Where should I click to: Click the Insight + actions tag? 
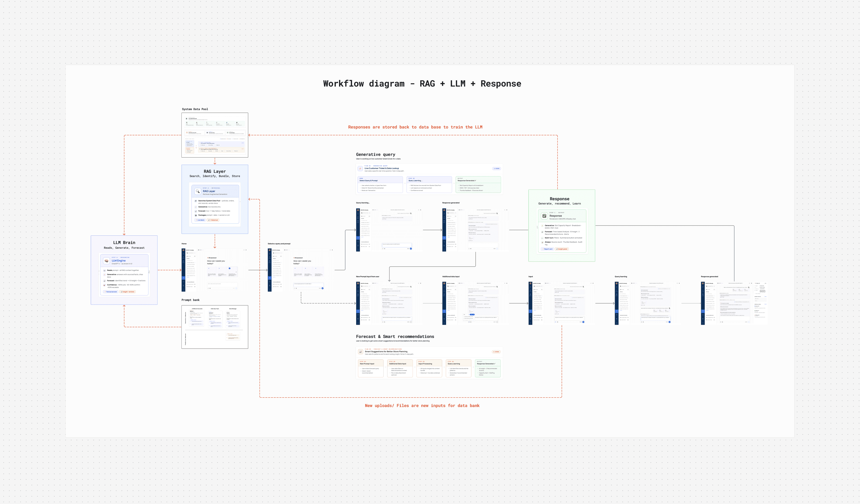128,292
